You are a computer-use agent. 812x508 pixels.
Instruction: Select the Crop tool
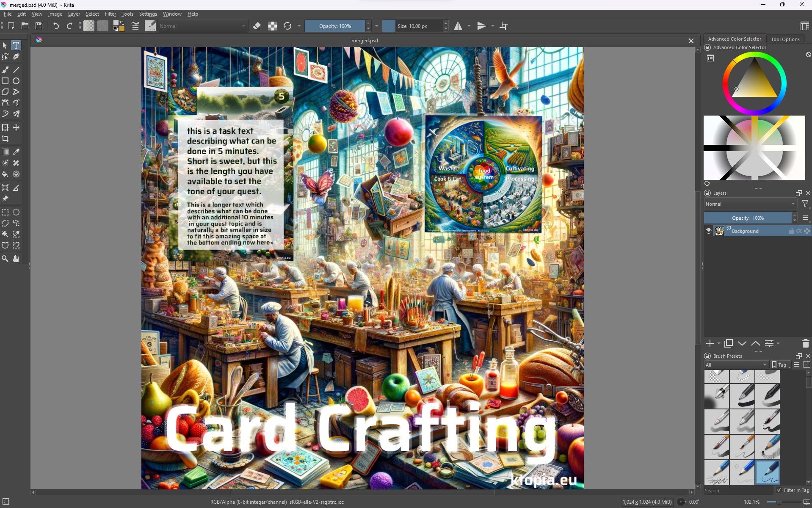(5, 138)
